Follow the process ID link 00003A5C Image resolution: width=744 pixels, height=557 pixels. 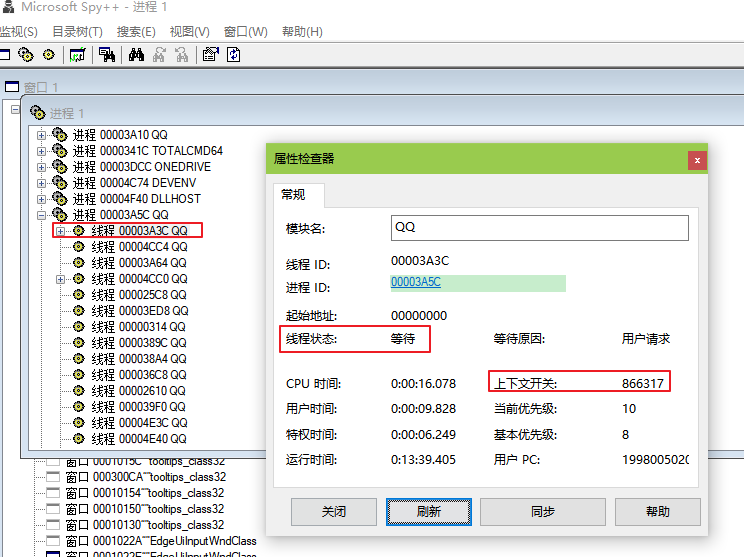pyautogui.click(x=416, y=283)
